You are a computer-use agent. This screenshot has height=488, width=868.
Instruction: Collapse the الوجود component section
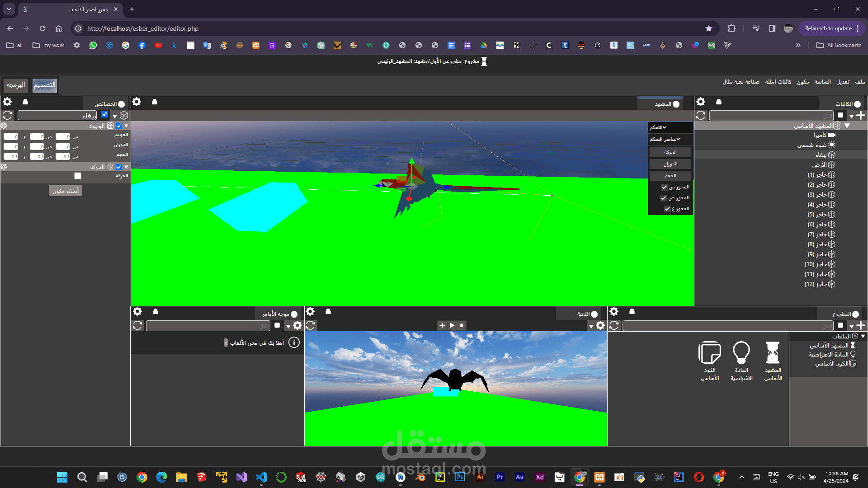click(x=127, y=126)
